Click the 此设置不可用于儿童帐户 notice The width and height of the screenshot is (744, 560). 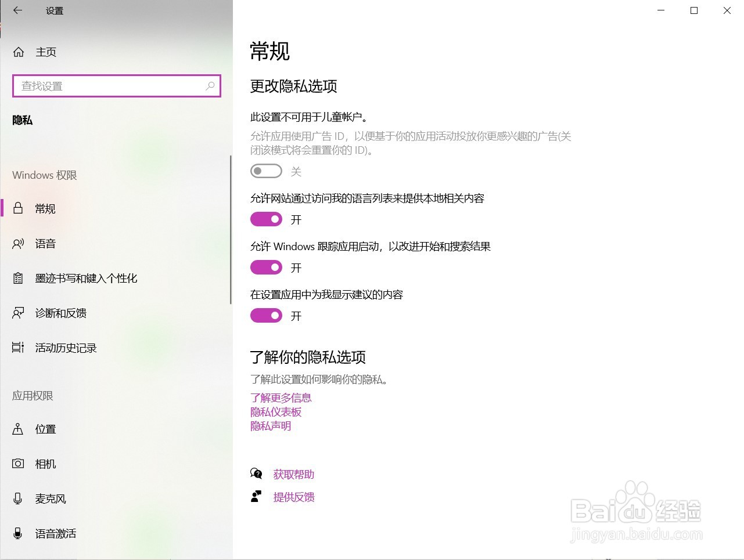tap(309, 117)
